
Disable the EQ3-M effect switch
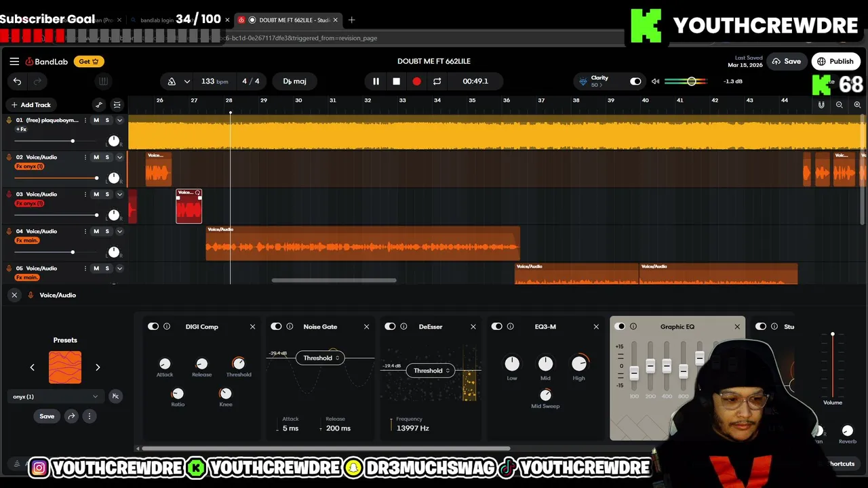[497, 327]
